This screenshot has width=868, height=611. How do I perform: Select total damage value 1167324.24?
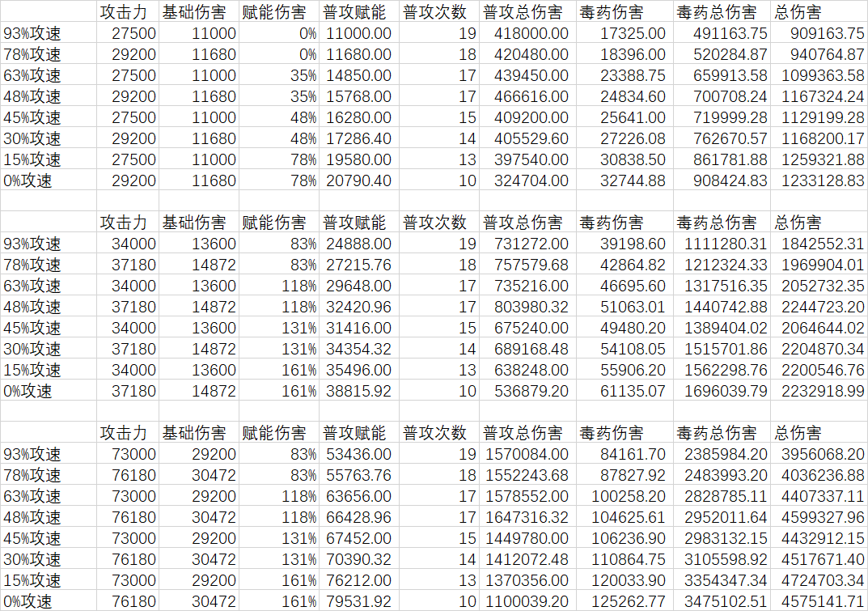(x=819, y=96)
